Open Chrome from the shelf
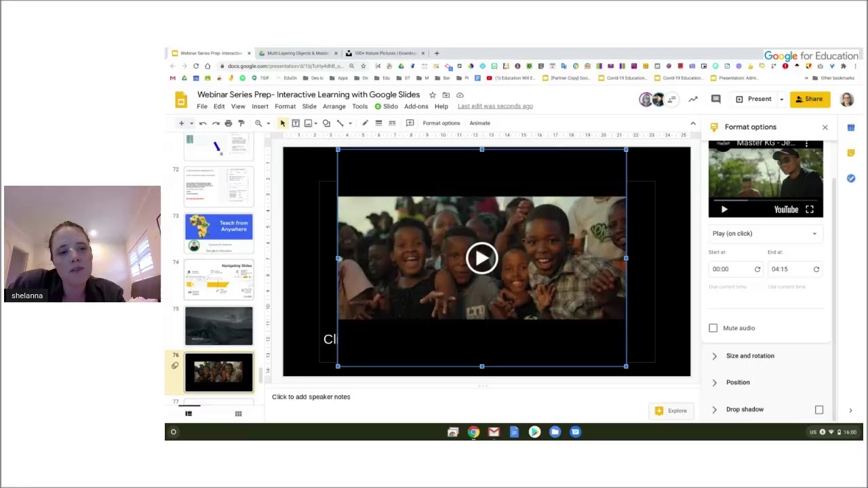Screen dimensions: 868x488 tap(473, 432)
